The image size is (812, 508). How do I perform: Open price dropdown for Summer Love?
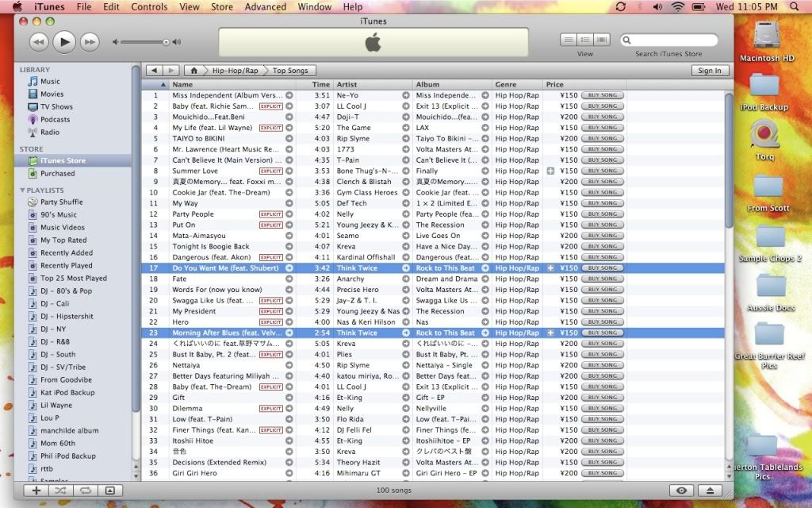tap(550, 171)
